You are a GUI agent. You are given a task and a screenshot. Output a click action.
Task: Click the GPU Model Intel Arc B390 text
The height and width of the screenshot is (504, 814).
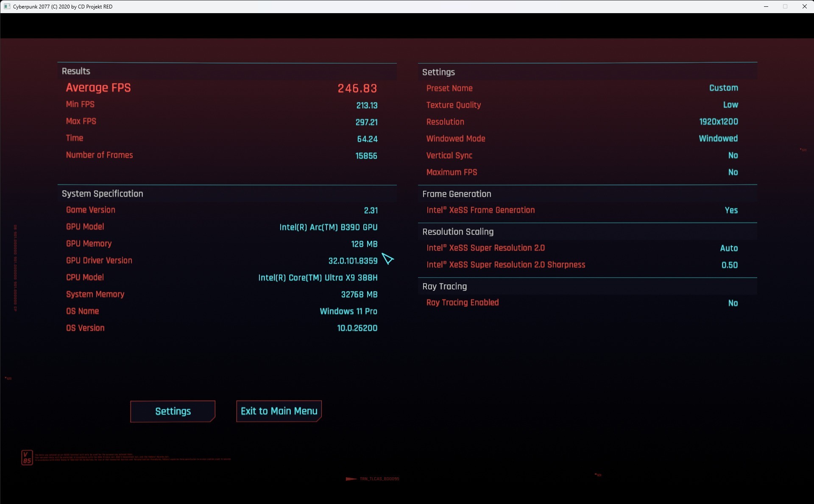pyautogui.click(x=328, y=227)
